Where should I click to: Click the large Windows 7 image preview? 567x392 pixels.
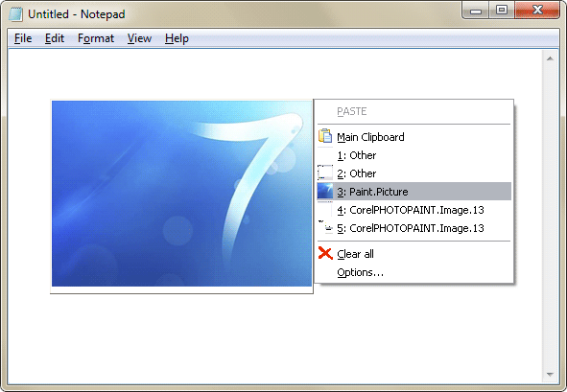[x=181, y=194]
